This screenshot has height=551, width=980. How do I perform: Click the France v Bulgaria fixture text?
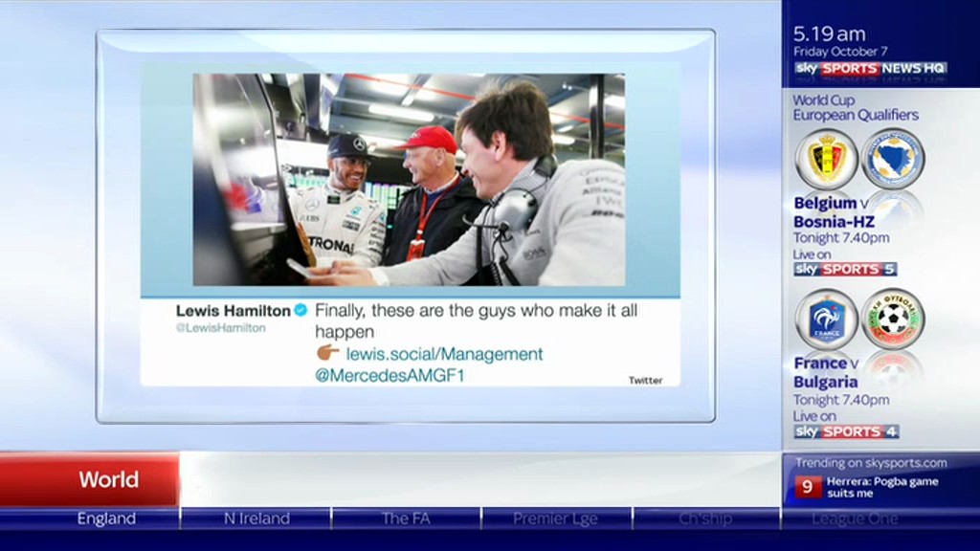[x=826, y=372]
